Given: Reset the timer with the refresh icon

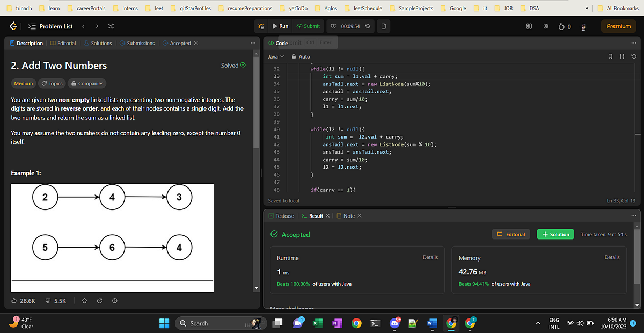Looking at the screenshot, I should tap(368, 26).
